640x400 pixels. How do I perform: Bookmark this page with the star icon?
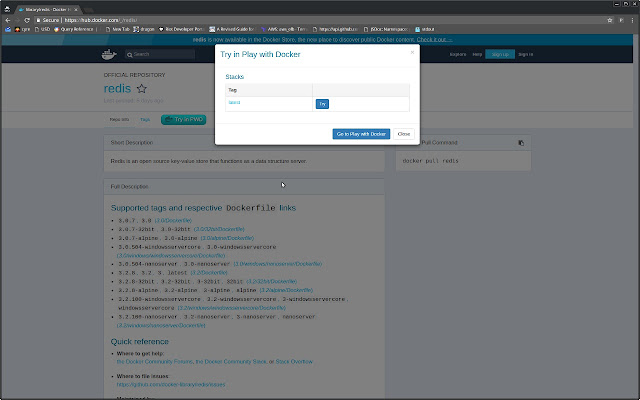tap(610, 20)
